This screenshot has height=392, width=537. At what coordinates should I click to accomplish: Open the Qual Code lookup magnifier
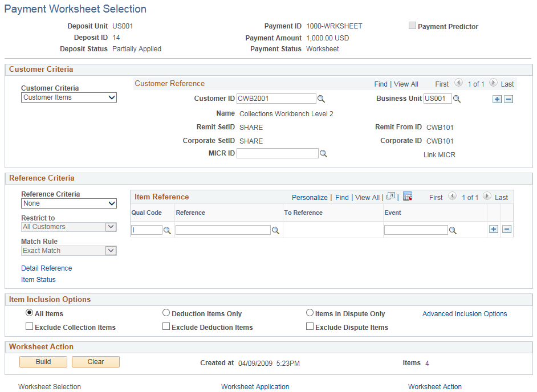click(x=167, y=230)
